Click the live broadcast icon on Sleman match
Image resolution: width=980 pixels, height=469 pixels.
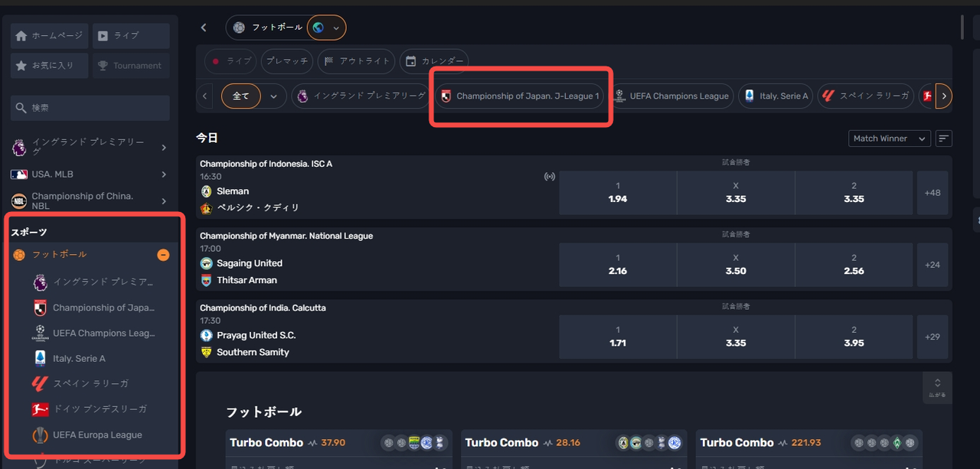(549, 177)
